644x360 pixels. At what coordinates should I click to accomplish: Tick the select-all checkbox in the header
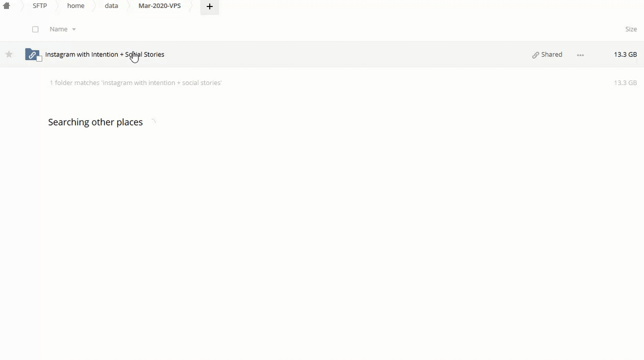pos(35,29)
